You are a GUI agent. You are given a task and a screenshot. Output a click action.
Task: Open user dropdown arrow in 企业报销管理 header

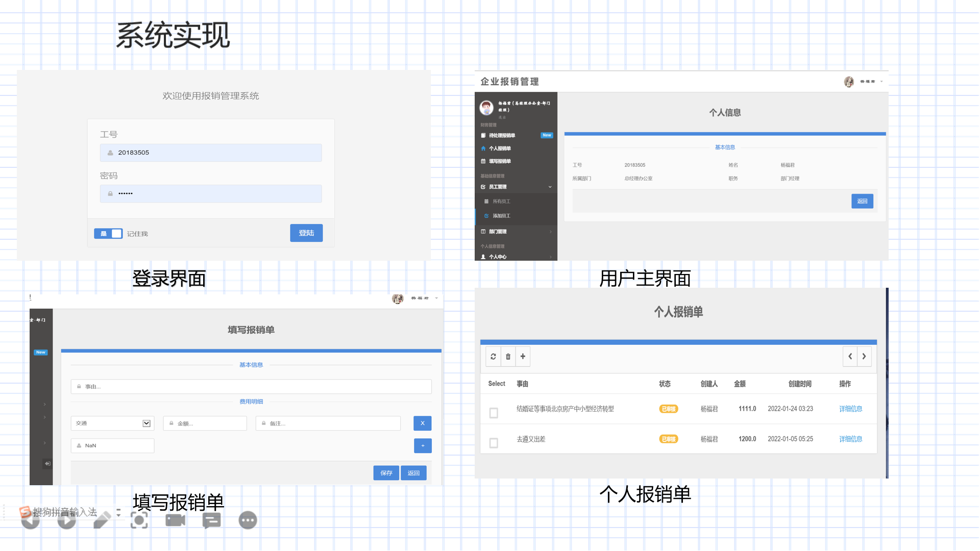click(x=881, y=82)
